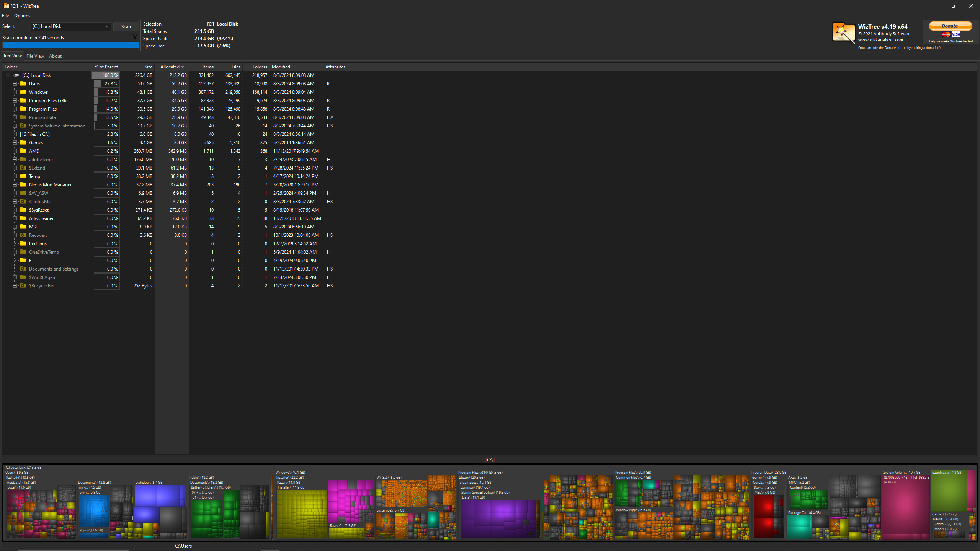
Task: Click the filter funnel icon
Action: coord(135,36)
